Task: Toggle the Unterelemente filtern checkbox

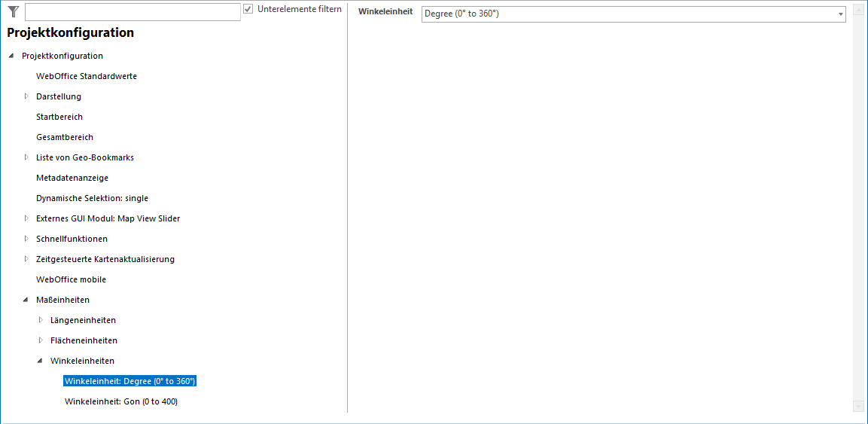Action: (248, 9)
